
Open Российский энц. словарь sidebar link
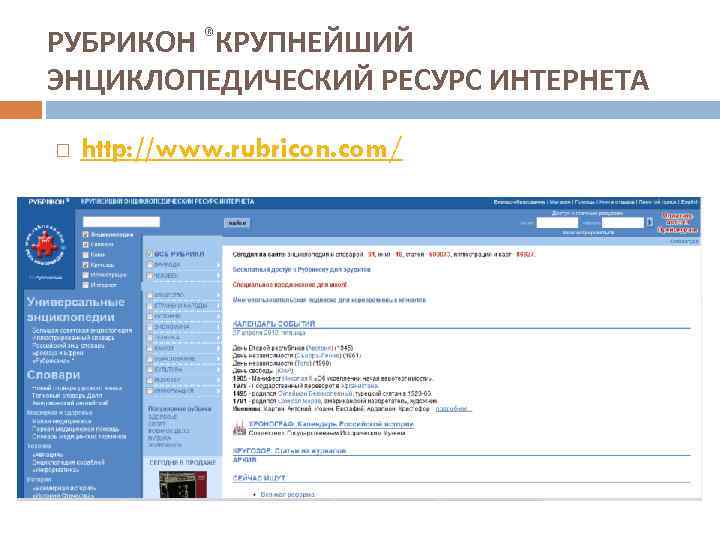click(68, 345)
